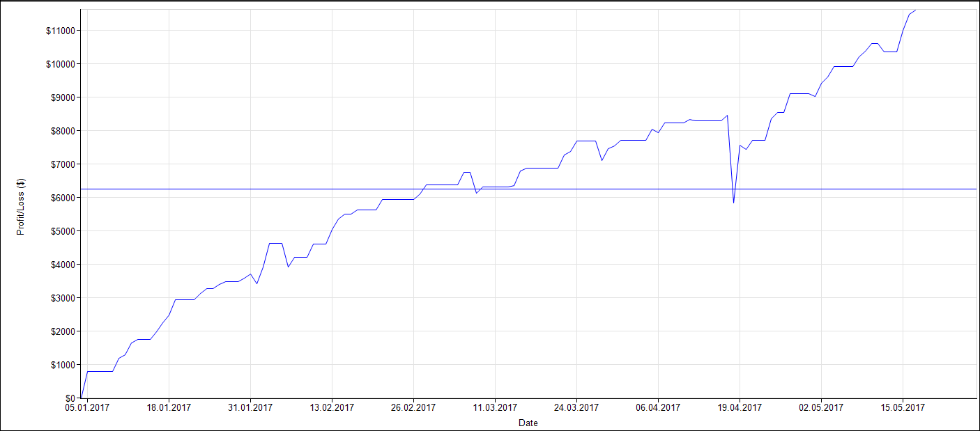Select the 26.02.2017 date tick
This screenshot has height=431, width=980.
(413, 408)
